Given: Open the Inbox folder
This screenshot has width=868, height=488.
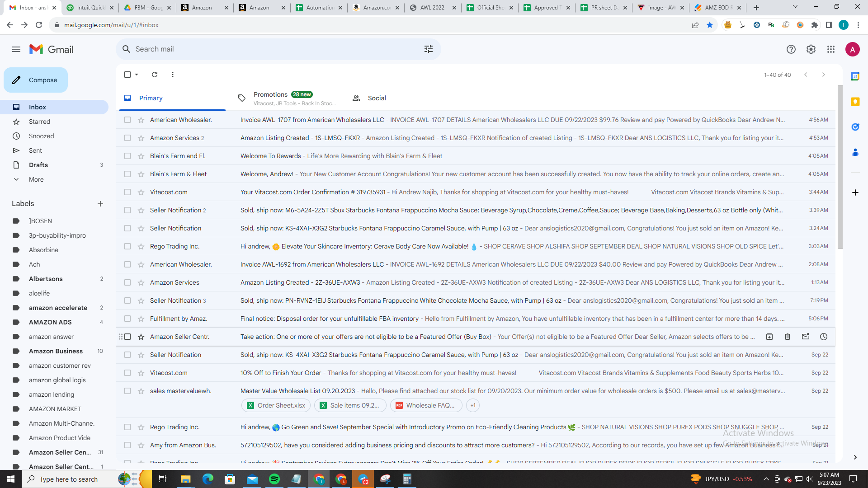Looking at the screenshot, I should 54,107.
